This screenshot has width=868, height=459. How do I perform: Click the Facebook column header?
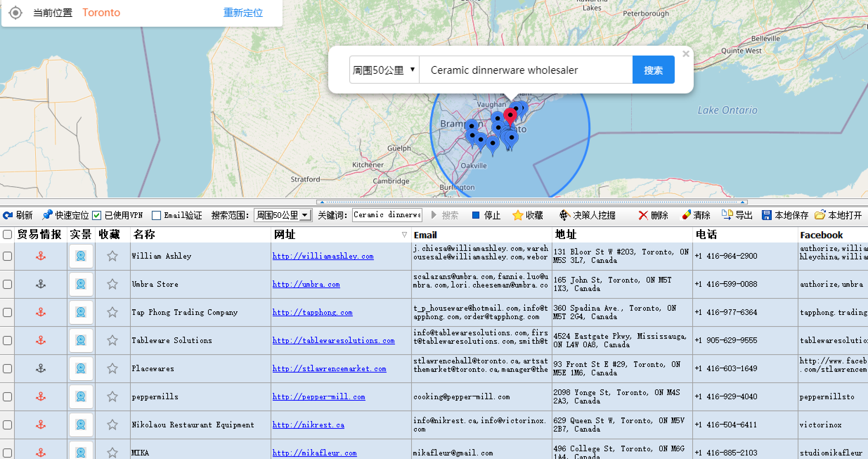[833, 234]
